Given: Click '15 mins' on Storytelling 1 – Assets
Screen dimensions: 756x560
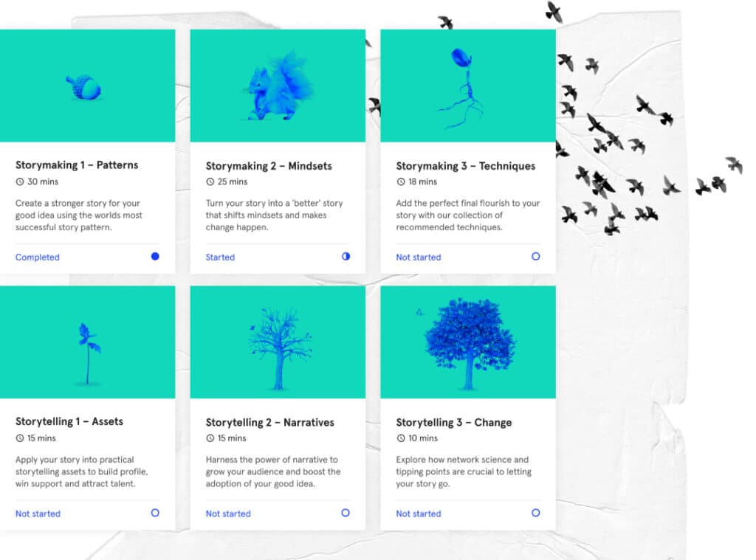Looking at the screenshot, I should pyautogui.click(x=41, y=438).
